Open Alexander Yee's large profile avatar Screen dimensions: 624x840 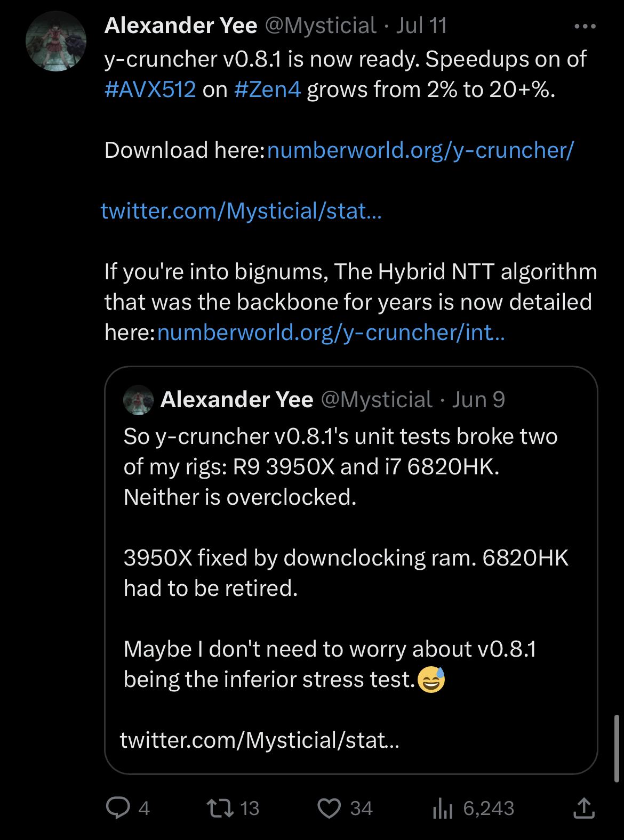(x=56, y=42)
